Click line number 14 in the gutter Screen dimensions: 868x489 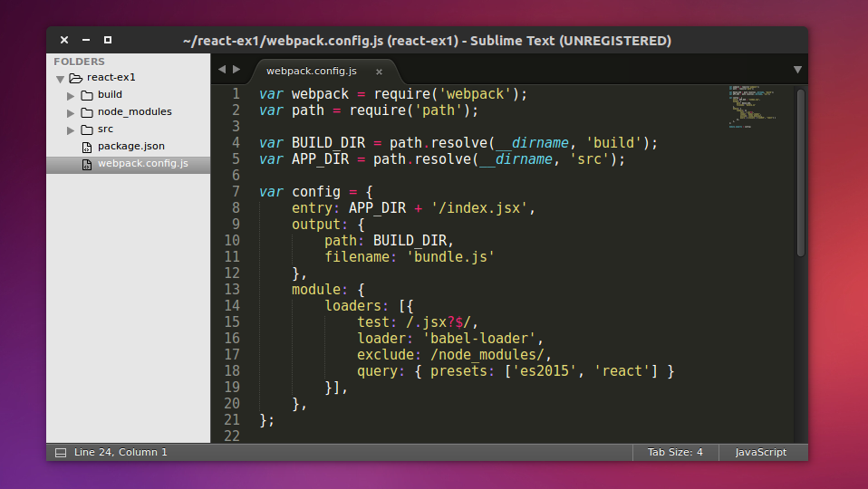(232, 305)
